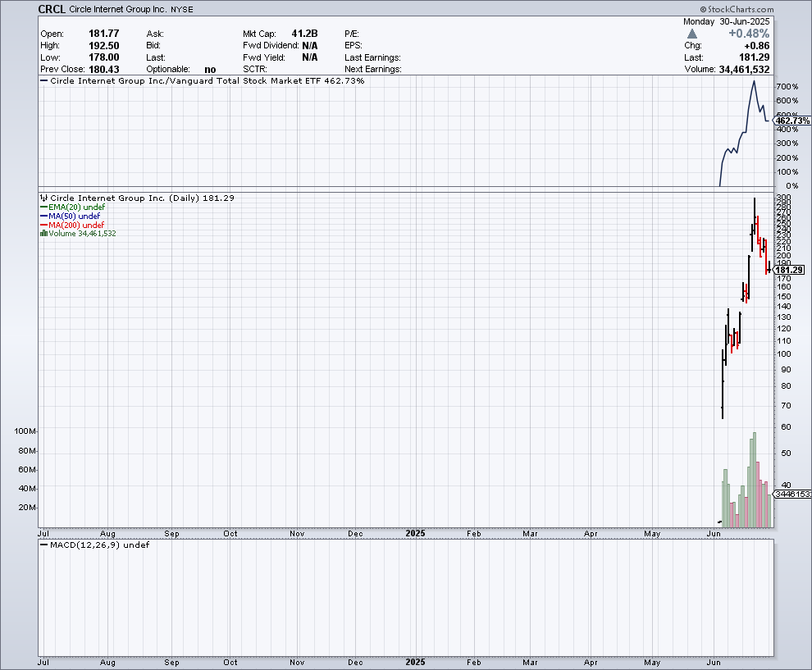The height and width of the screenshot is (670, 812).
Task: Click the 50 label on the price axis
Action: coord(786,453)
